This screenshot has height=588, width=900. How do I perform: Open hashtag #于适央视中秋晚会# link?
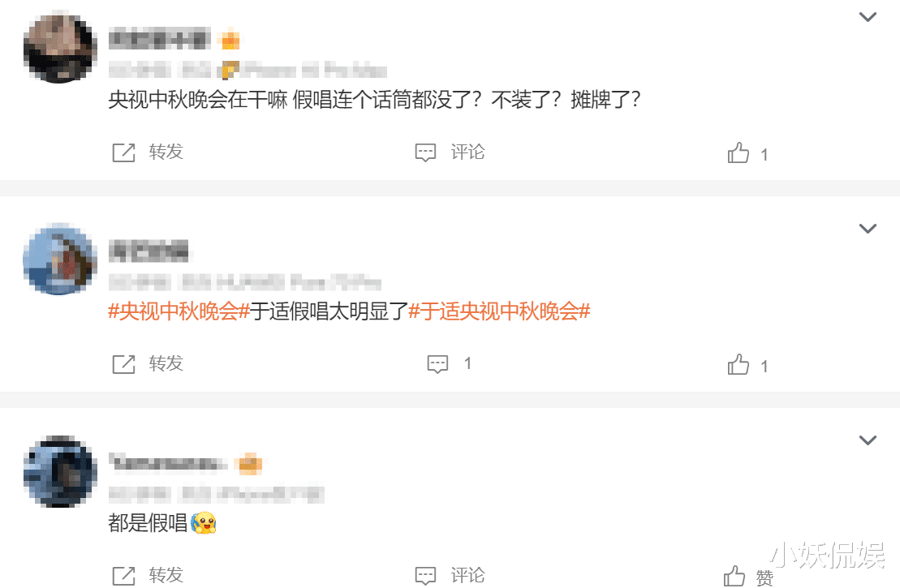pyautogui.click(x=499, y=311)
